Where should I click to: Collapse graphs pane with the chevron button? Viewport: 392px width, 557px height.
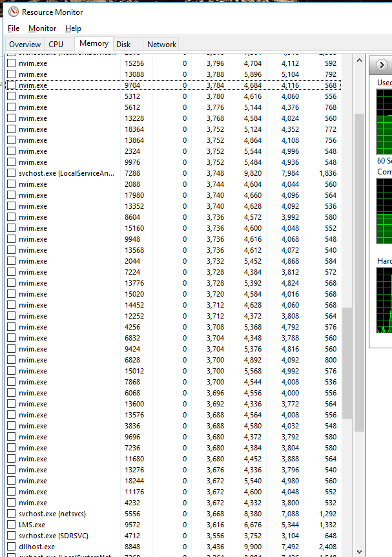(x=382, y=65)
